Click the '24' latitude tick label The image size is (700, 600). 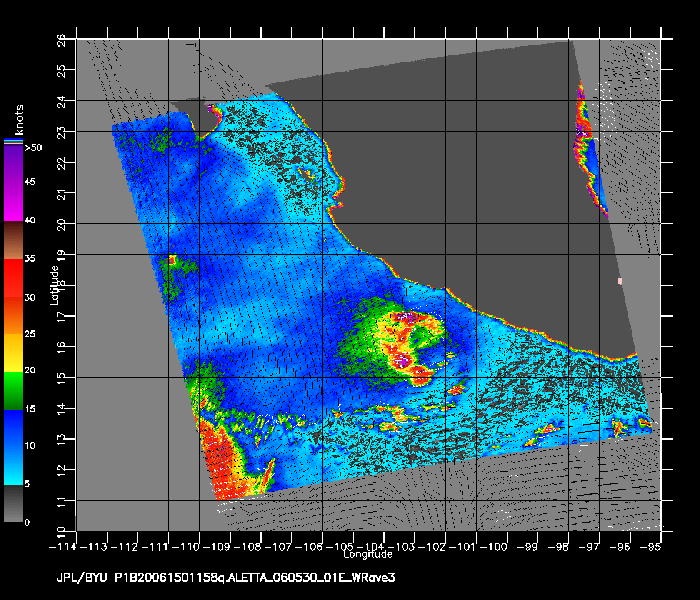point(61,102)
